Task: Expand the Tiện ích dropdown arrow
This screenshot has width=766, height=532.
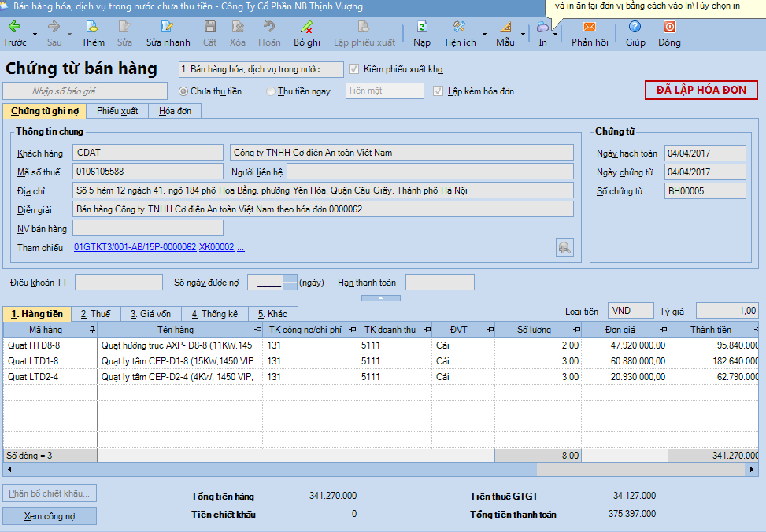Action: tap(484, 34)
